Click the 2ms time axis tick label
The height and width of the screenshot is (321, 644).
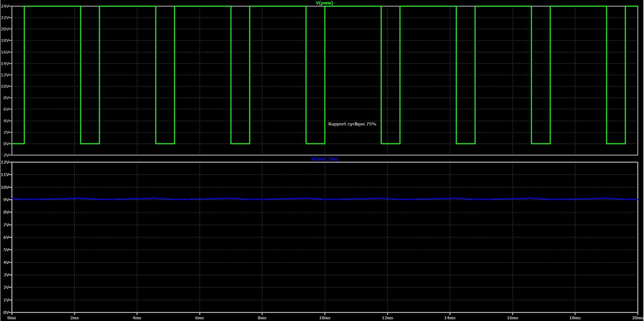coord(74,318)
